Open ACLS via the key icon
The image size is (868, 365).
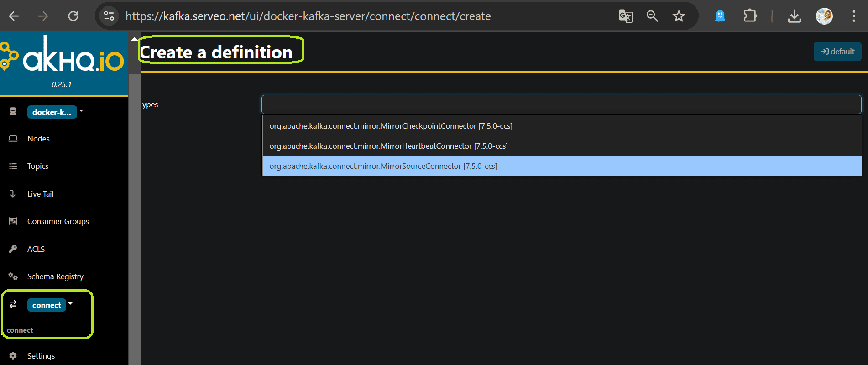click(13, 249)
